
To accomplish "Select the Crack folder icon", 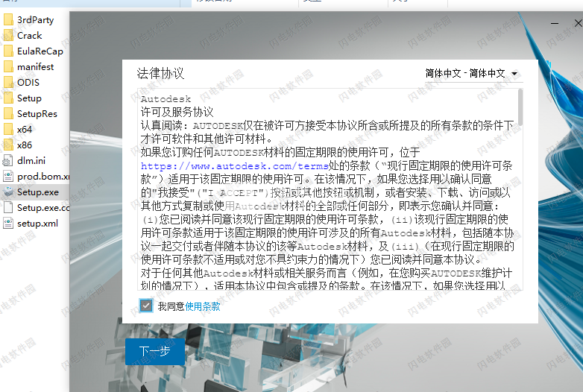I will click(7, 35).
